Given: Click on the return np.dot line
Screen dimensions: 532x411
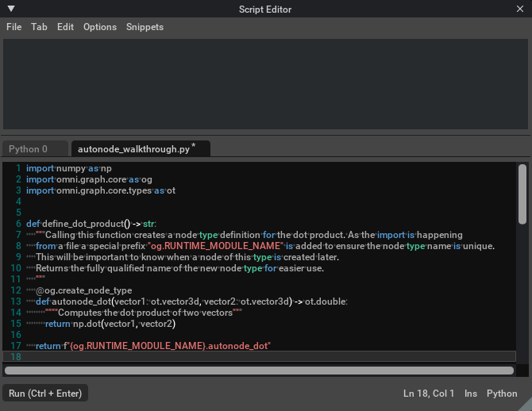Looking at the screenshot, I should [x=110, y=324].
